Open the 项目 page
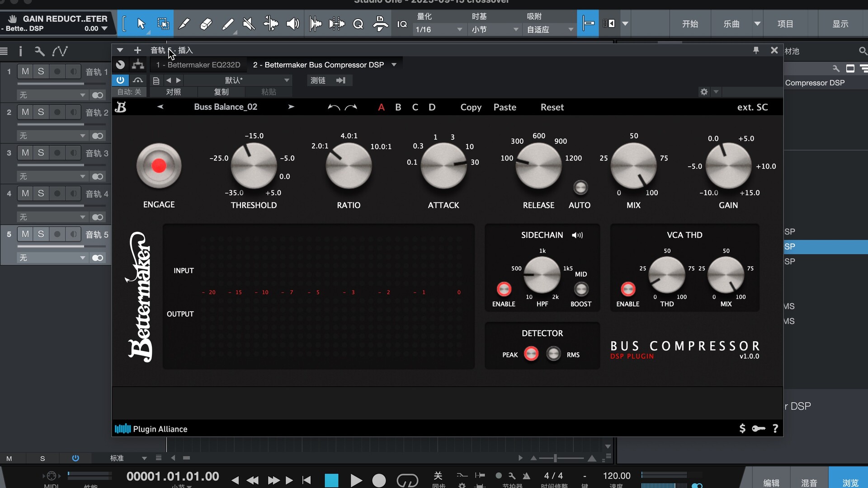The width and height of the screenshot is (868, 488). (x=785, y=24)
